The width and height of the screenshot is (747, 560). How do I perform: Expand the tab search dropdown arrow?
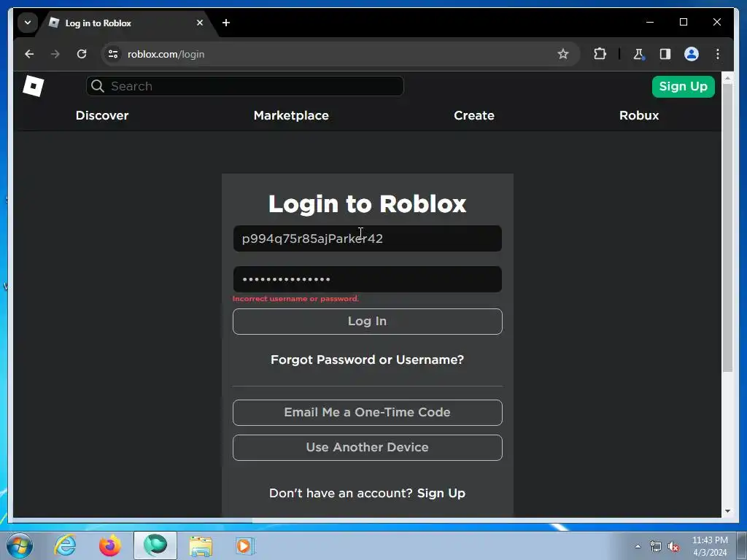[28, 23]
